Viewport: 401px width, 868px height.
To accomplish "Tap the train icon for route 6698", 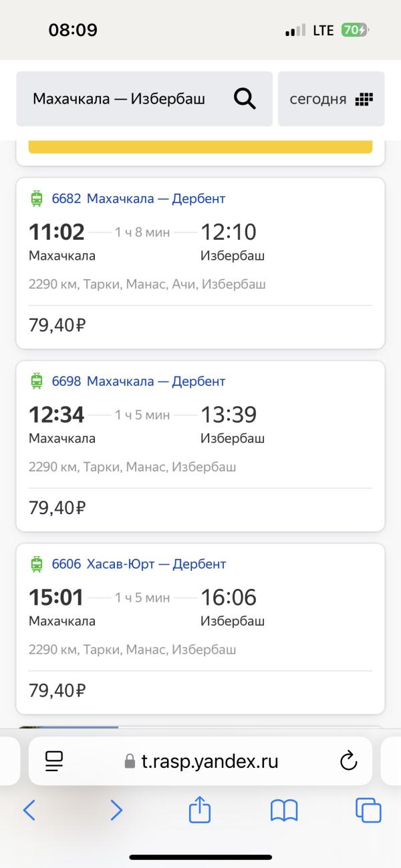I will click(x=37, y=381).
